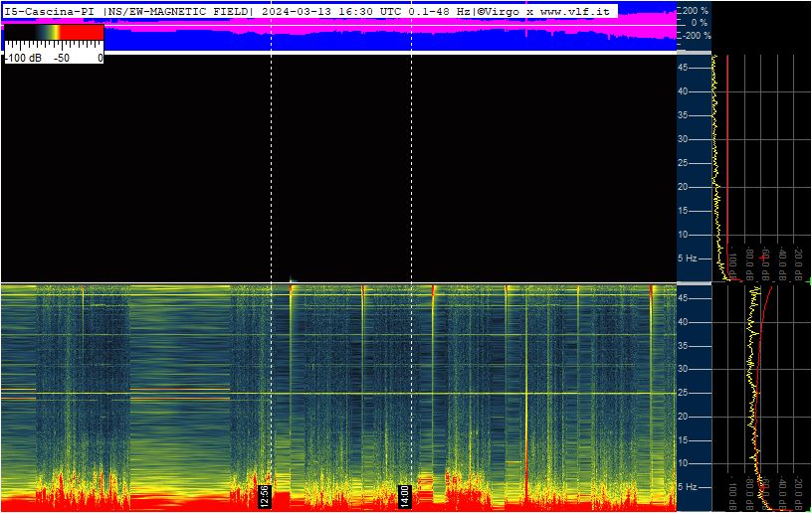The image size is (812, 513).
Task: Click the 12:56 time marker label
Action: point(264,496)
